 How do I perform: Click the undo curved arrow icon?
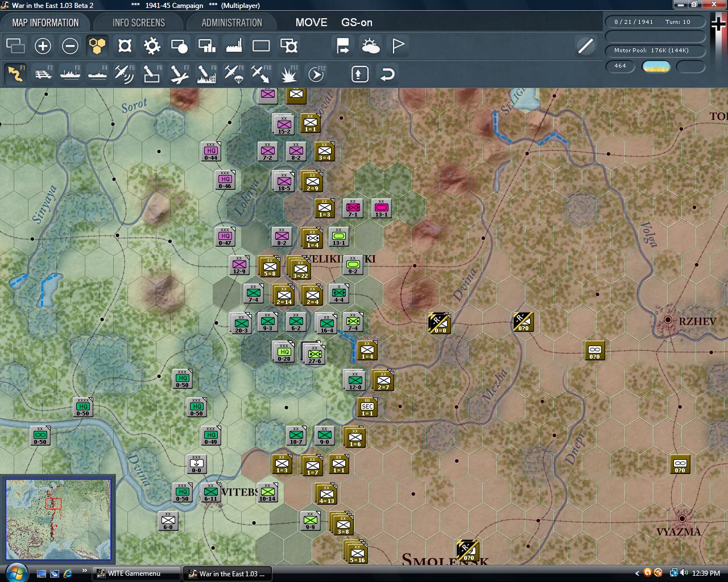point(387,74)
